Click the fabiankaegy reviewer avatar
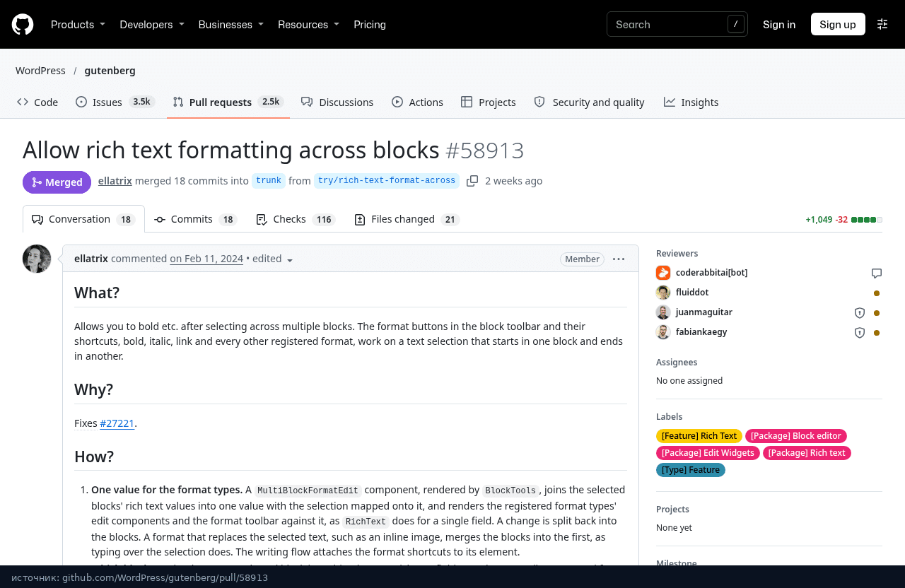Image resolution: width=905 pixels, height=588 pixels. tap(663, 332)
